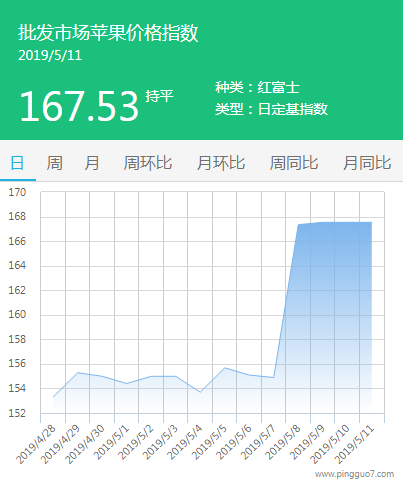Click the y-axis label 162
Image resolution: width=403 pixels, height=486 pixels.
pos(17,290)
